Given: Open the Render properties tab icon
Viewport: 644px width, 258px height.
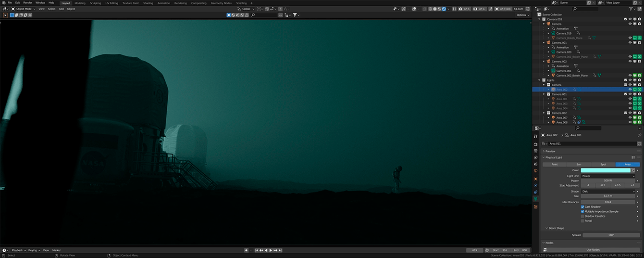Looking at the screenshot, I should point(536,144).
